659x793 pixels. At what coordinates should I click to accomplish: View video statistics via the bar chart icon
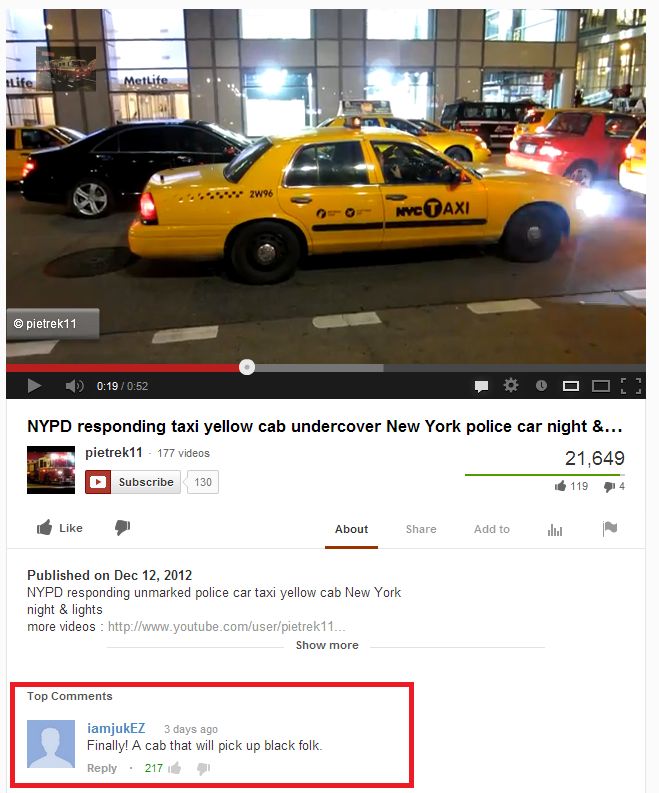(555, 530)
